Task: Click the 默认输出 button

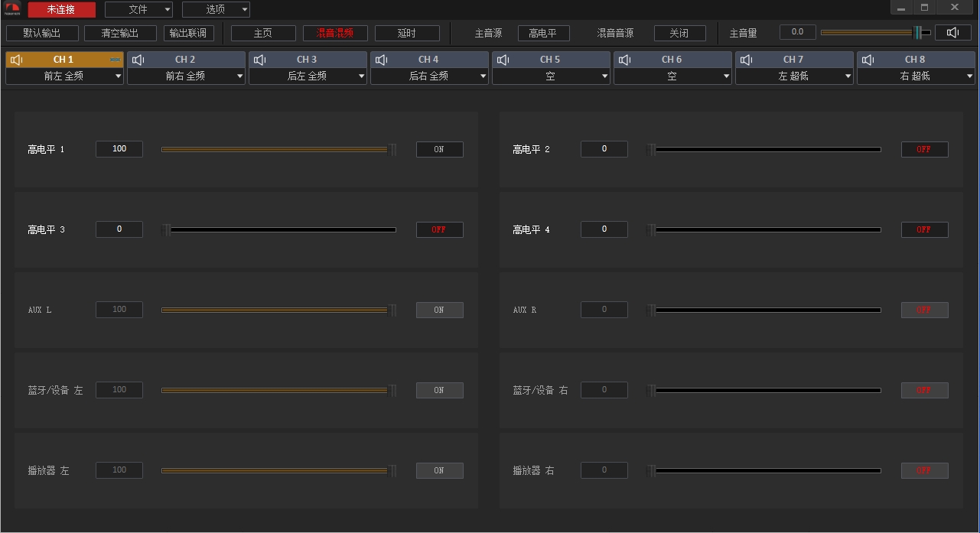Action: pyautogui.click(x=42, y=34)
